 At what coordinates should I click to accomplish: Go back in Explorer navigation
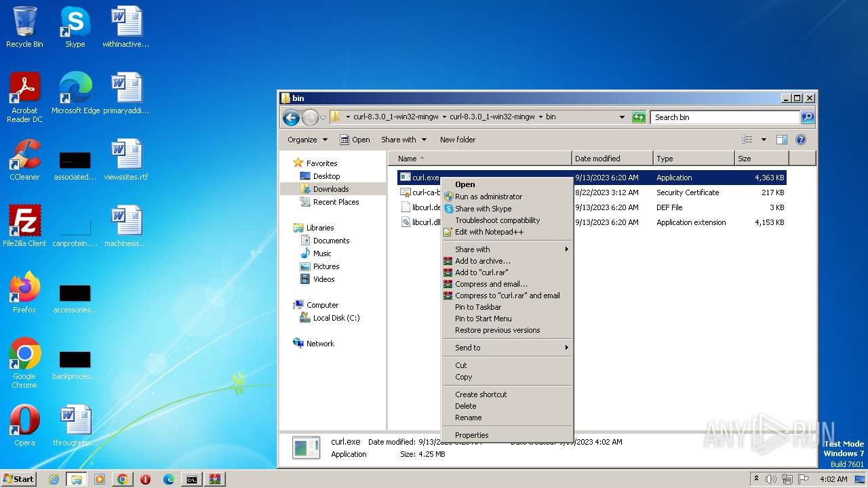coord(292,117)
